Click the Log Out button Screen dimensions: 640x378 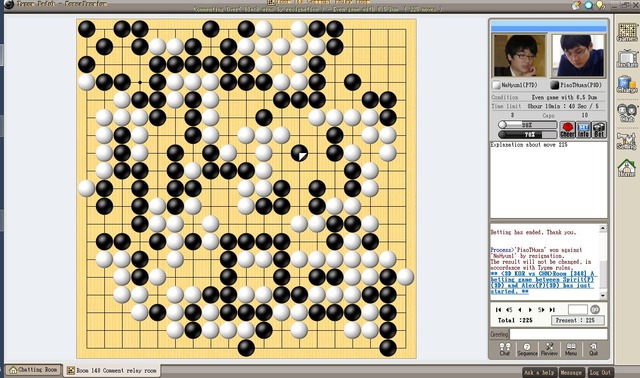600,372
